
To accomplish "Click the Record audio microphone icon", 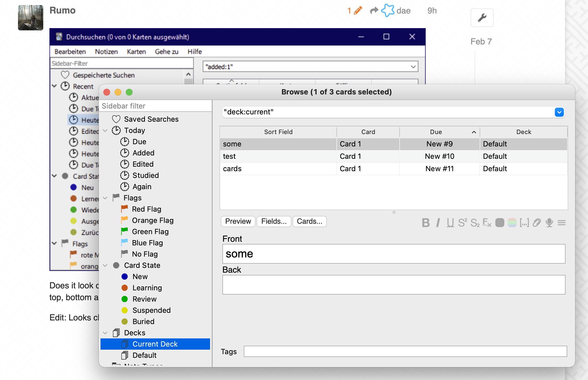I will pos(549,223).
